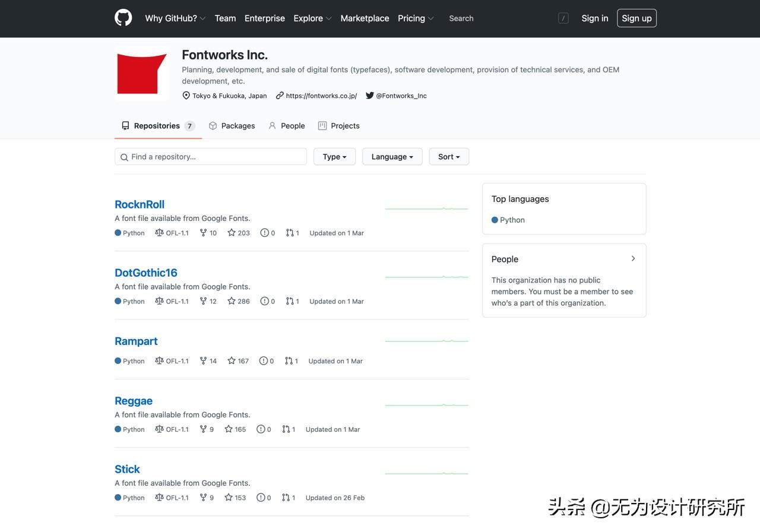Image resolution: width=760 pixels, height=532 pixels.
Task: Open Enterprise in the top navigation
Action: [x=265, y=18]
